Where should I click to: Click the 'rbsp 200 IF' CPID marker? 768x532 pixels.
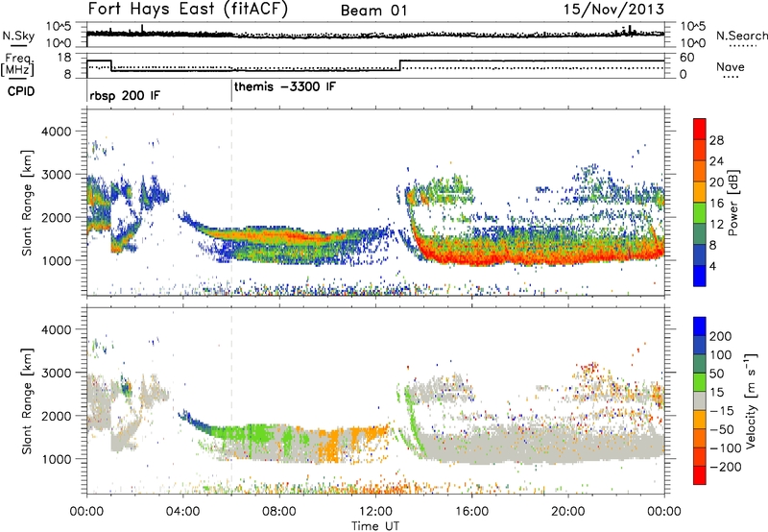click(x=125, y=95)
